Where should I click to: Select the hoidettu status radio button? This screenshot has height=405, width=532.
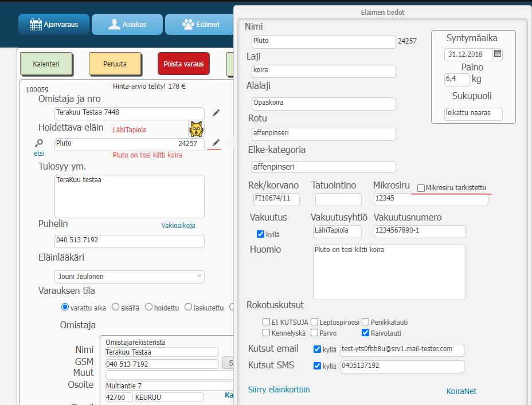click(148, 307)
